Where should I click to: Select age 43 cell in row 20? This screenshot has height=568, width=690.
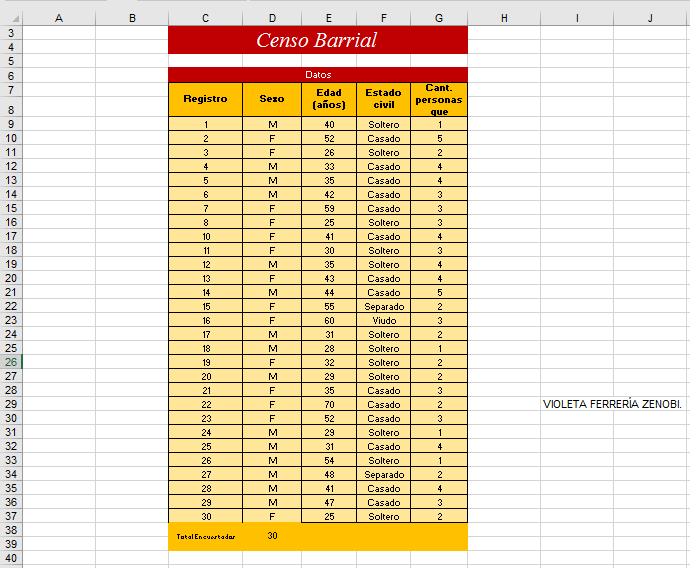[x=329, y=279]
